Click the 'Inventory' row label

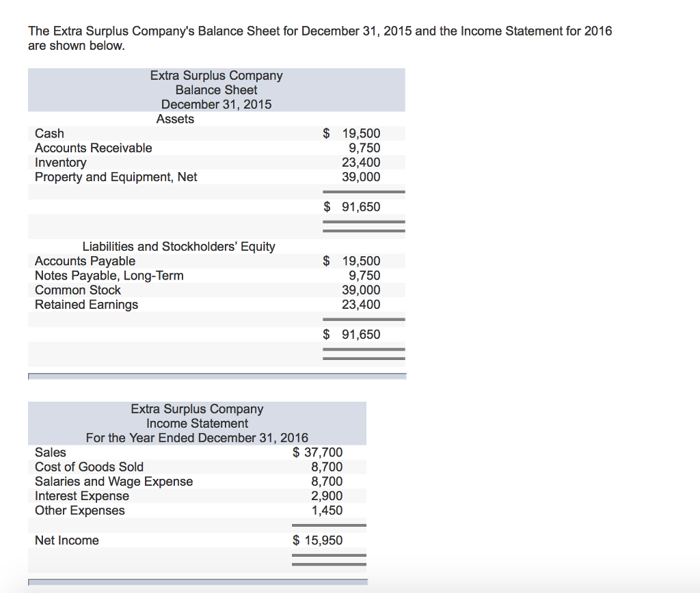tap(61, 163)
